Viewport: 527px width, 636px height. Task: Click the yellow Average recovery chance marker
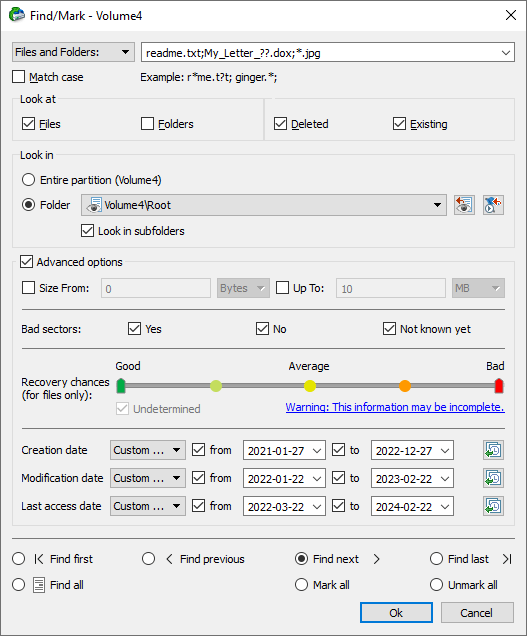click(x=310, y=386)
